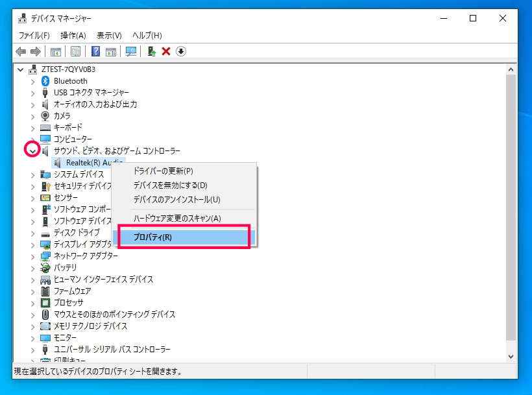Click the scrollbar down arrow of the device tree
Screen dimensions: 532x395
pyautogui.click(x=511, y=356)
